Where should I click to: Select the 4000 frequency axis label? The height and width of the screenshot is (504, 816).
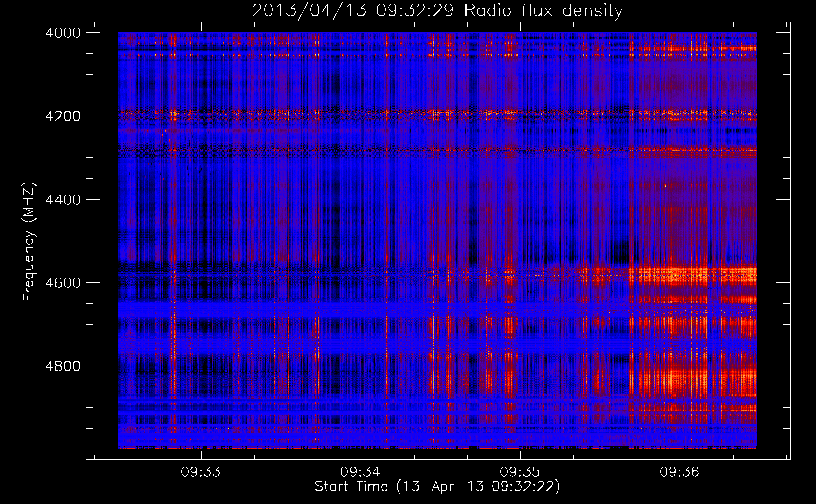(63, 33)
